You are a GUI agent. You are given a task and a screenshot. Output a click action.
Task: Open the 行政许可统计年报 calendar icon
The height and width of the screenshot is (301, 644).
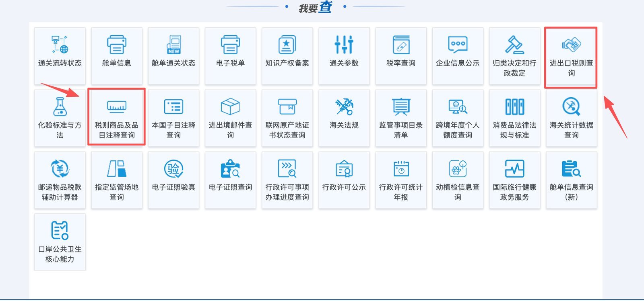coord(401,168)
